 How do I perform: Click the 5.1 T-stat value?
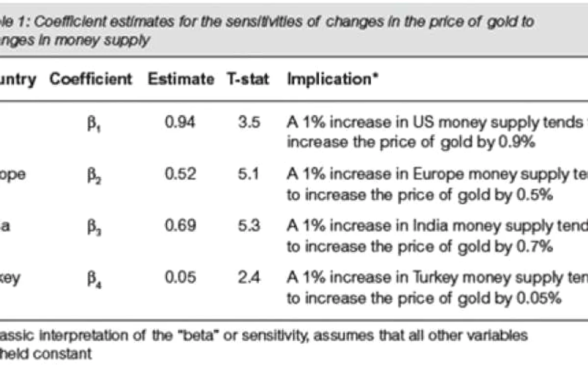pyautogui.click(x=248, y=174)
